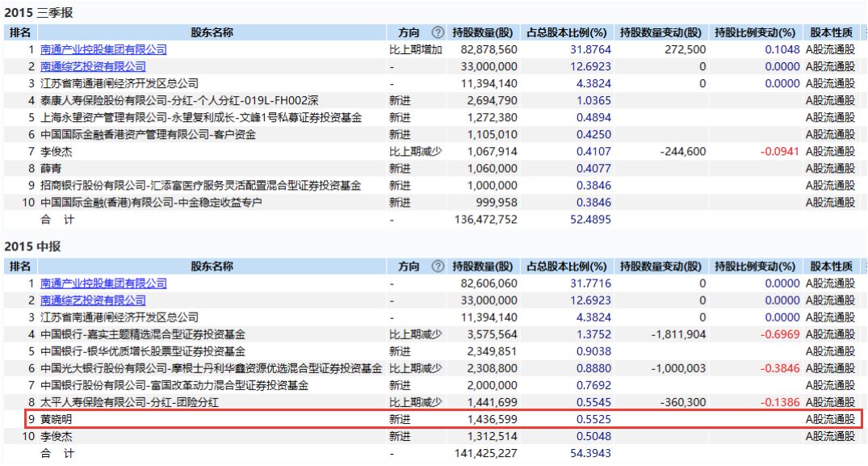This screenshot has width=868, height=466.
Task: Select shareholder 薛青 in 2015 三季报 list
Action: click(51, 169)
